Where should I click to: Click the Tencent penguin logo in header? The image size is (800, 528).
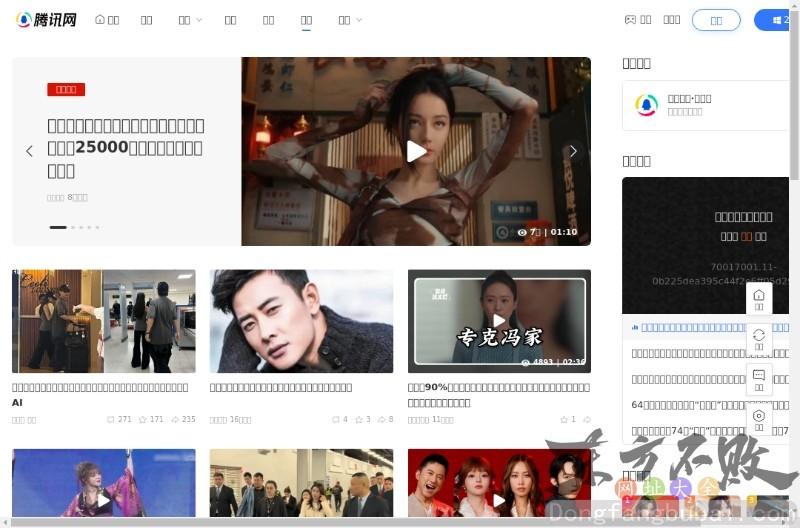[24, 20]
